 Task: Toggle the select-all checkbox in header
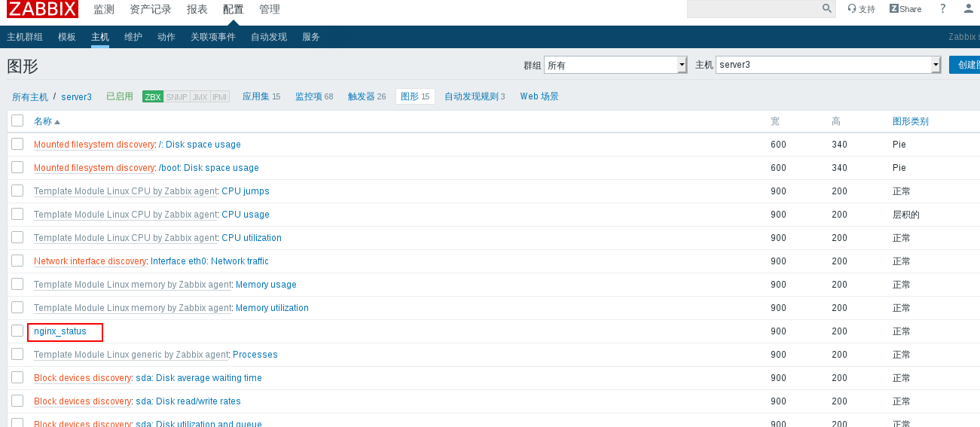pos(17,120)
